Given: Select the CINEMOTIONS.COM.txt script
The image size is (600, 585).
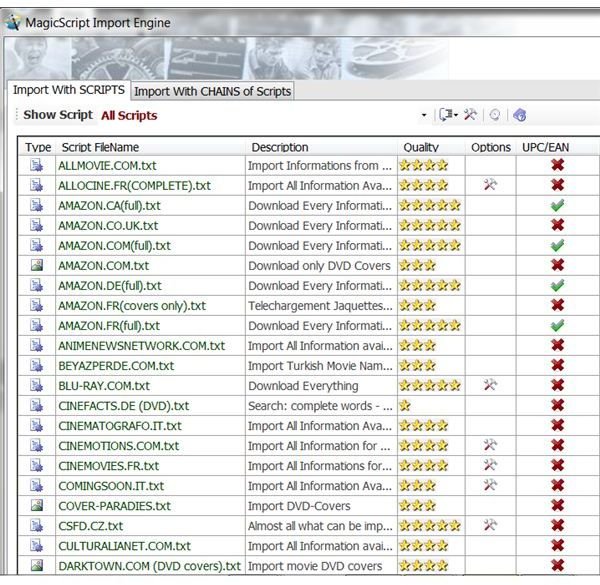Looking at the screenshot, I should (119, 446).
